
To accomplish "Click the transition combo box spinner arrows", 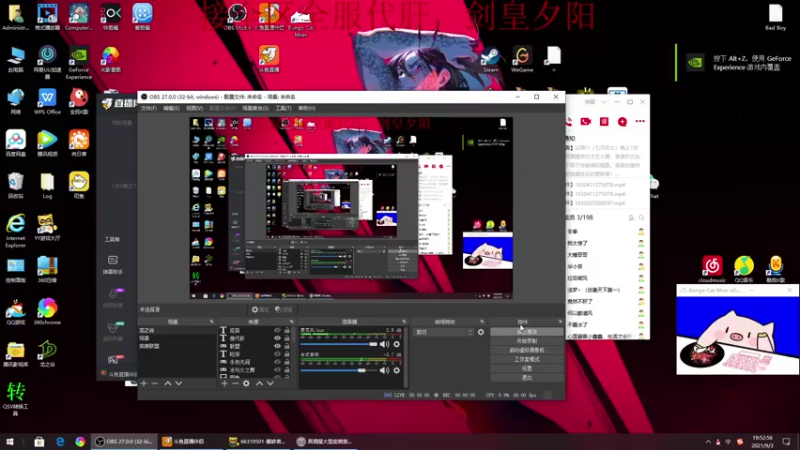I will point(470,332).
